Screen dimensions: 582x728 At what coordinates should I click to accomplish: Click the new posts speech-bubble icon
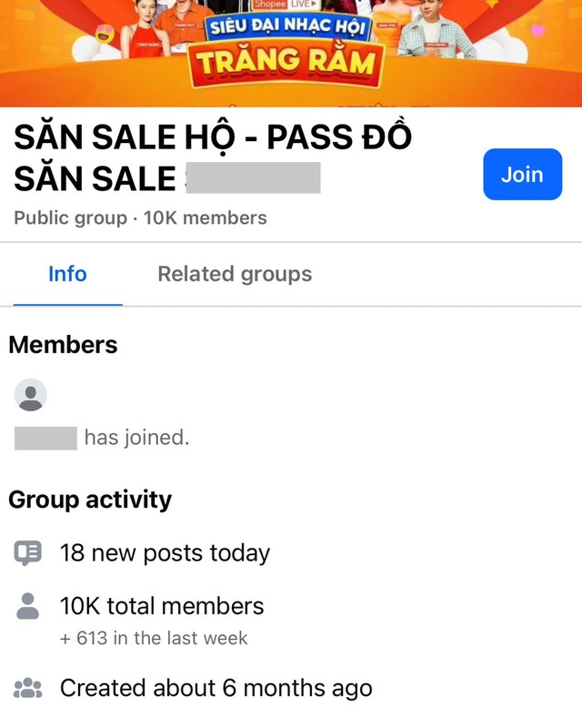28,553
